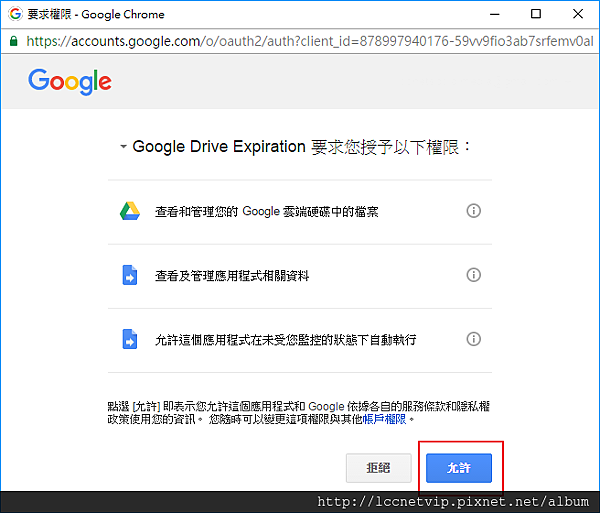
Task: Collapse the Google Drive Expiration arrow
Action: (x=123, y=147)
